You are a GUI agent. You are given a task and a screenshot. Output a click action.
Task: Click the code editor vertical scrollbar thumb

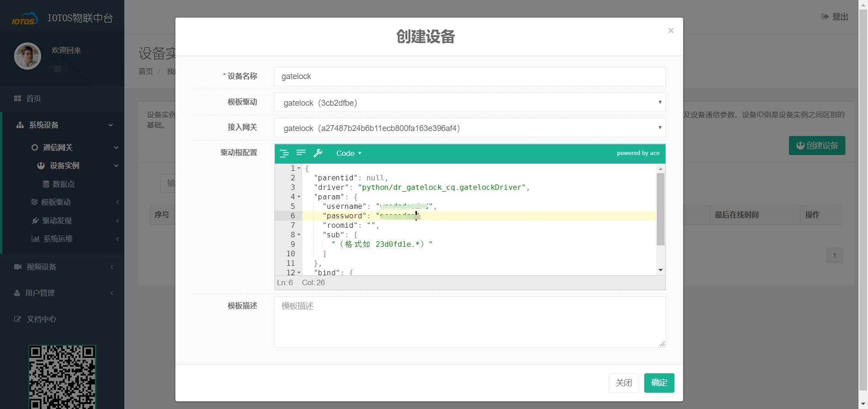660,209
